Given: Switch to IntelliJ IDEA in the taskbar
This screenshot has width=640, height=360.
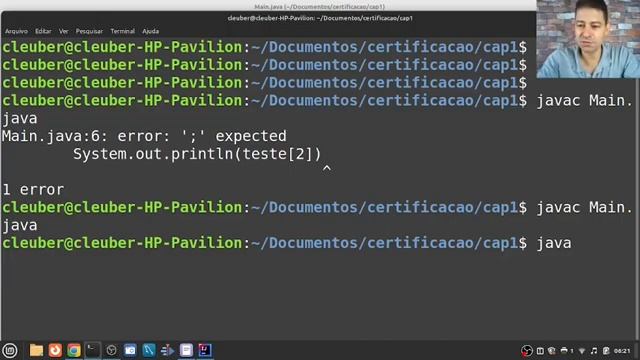Looking at the screenshot, I should tap(205, 350).
